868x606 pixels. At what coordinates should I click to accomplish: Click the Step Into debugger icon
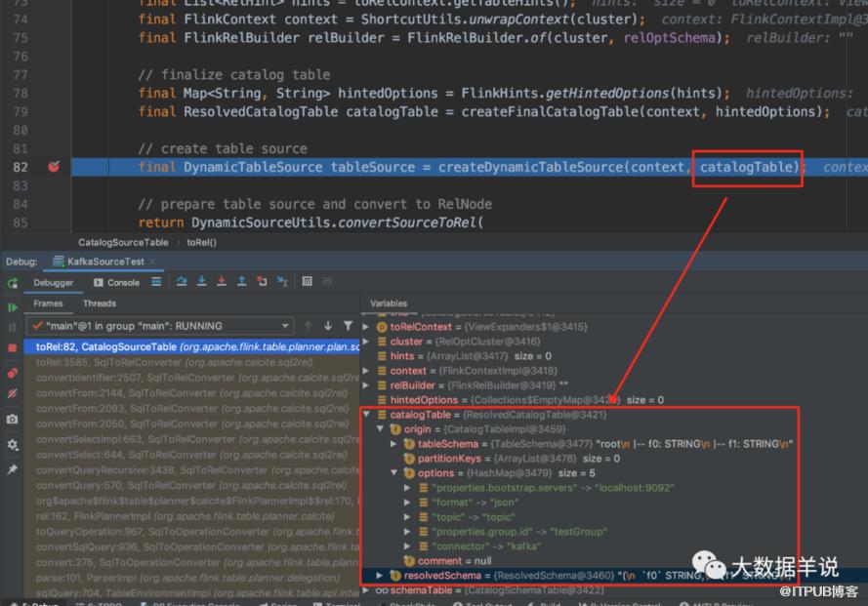(201, 282)
